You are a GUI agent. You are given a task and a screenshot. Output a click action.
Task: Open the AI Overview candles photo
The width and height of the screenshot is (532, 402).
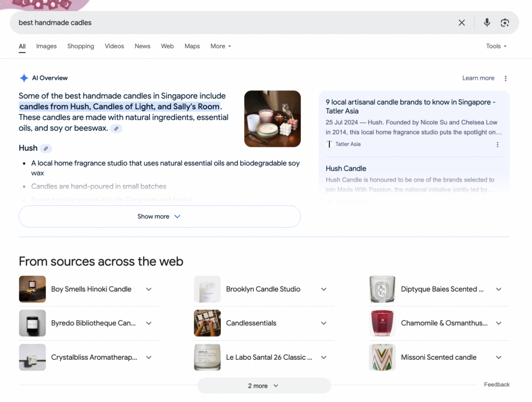tap(272, 119)
